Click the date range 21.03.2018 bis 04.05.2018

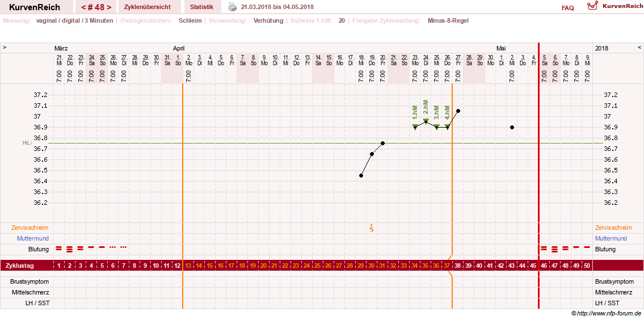point(277,7)
